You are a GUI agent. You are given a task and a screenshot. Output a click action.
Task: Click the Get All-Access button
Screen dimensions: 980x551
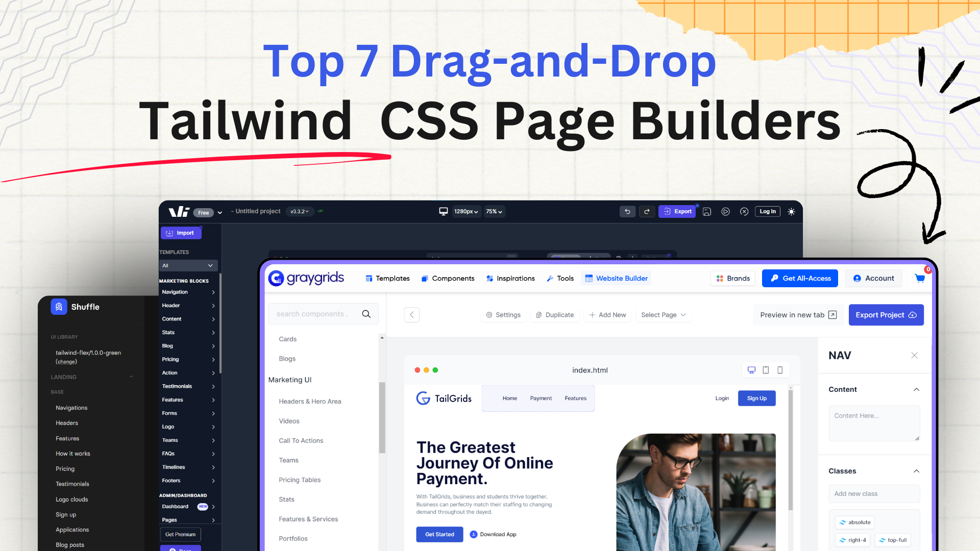800,278
